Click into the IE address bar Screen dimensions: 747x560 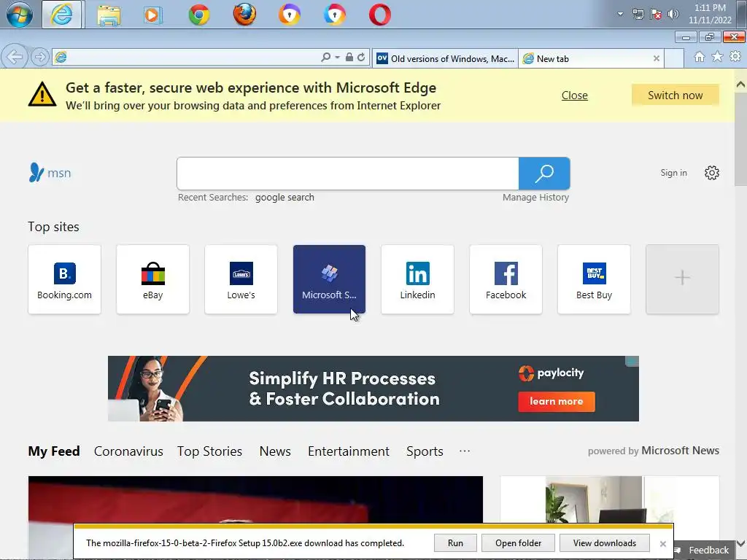point(190,57)
